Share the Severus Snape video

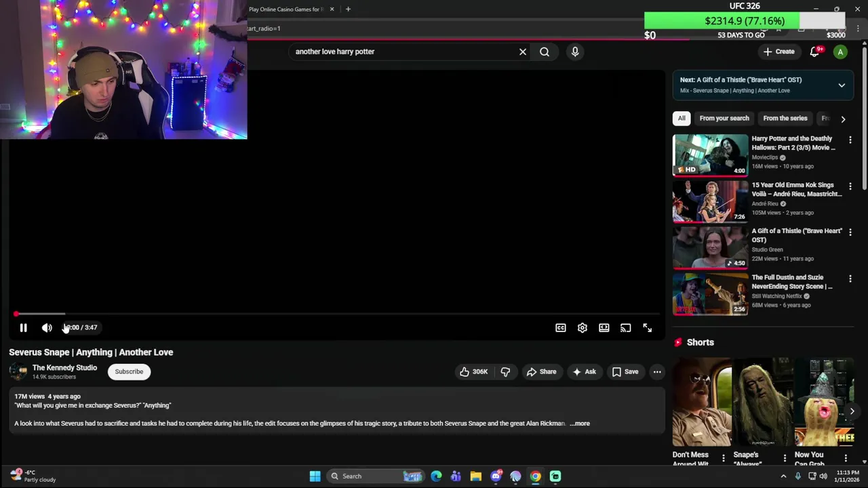tap(541, 371)
